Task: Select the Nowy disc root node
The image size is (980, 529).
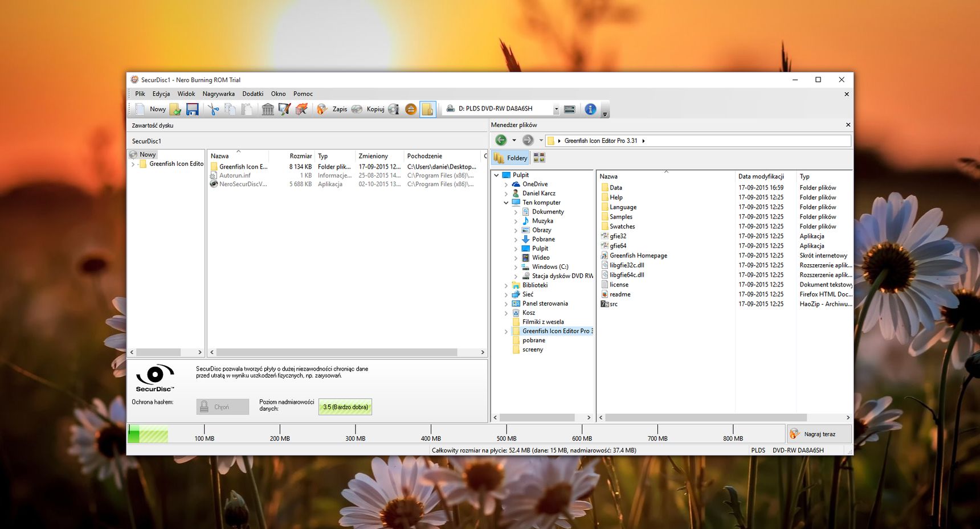Action: coord(143,154)
